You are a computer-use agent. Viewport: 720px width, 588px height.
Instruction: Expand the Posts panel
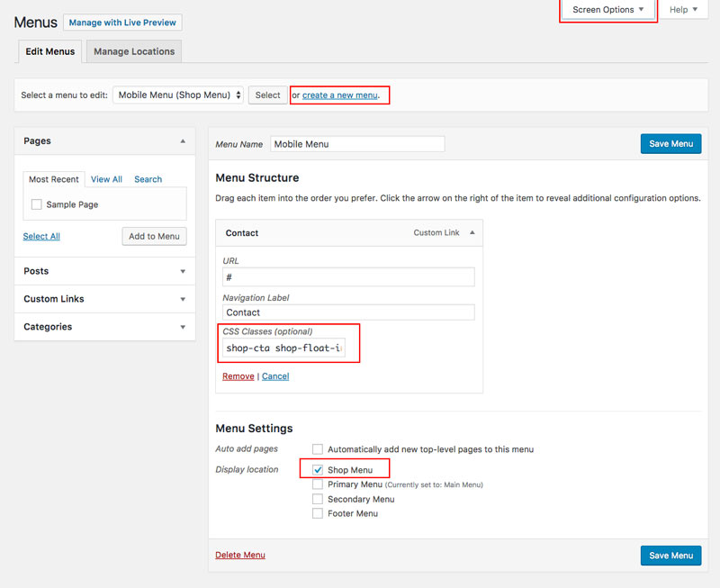[x=183, y=271]
